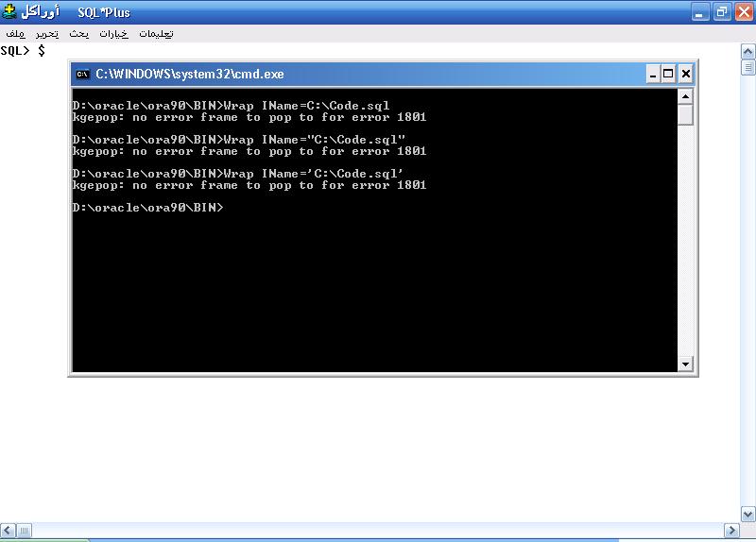This screenshot has height=542, width=756.
Task: Open the خيارات (Options) menu
Action: tap(112, 34)
